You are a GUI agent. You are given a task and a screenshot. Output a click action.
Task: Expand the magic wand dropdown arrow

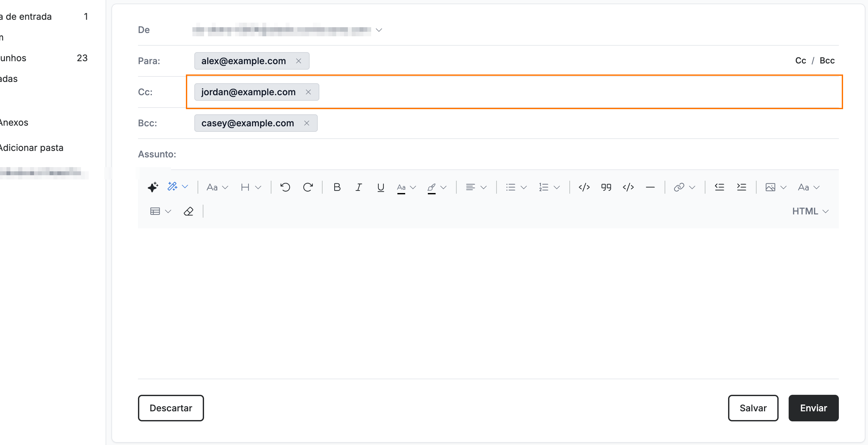185,187
